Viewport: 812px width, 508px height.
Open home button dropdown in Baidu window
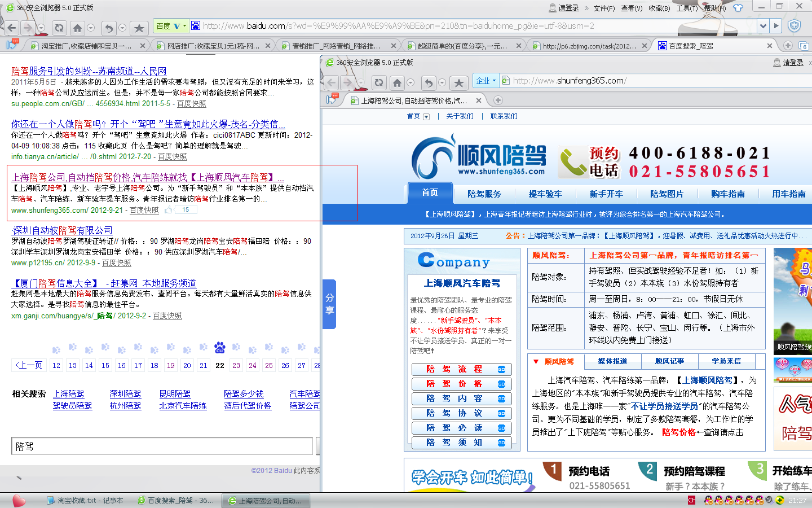(x=91, y=27)
